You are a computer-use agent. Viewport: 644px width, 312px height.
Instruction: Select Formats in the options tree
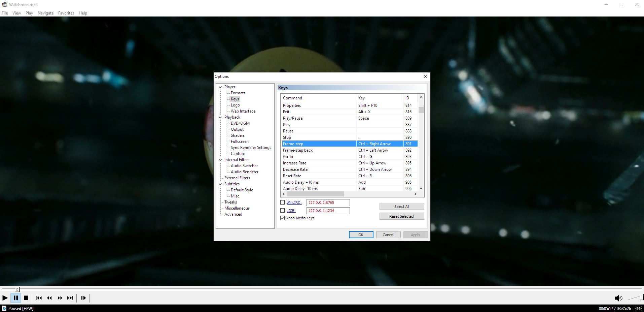[238, 93]
